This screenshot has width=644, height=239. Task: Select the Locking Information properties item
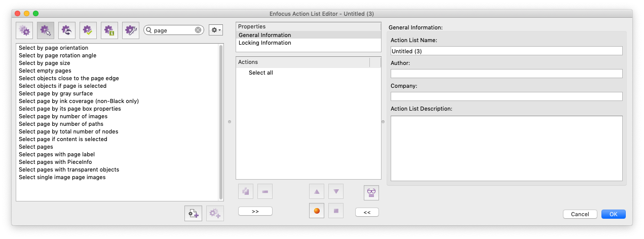[264, 43]
